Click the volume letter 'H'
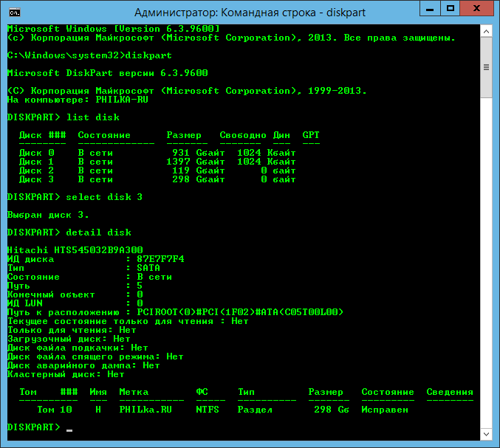500x448 pixels. point(98,410)
